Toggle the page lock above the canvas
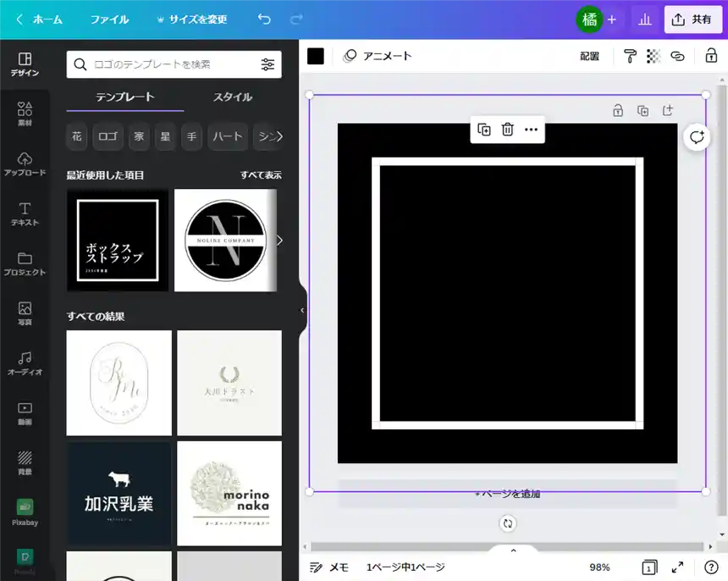Screen dimensions: 728x581 click(x=619, y=110)
